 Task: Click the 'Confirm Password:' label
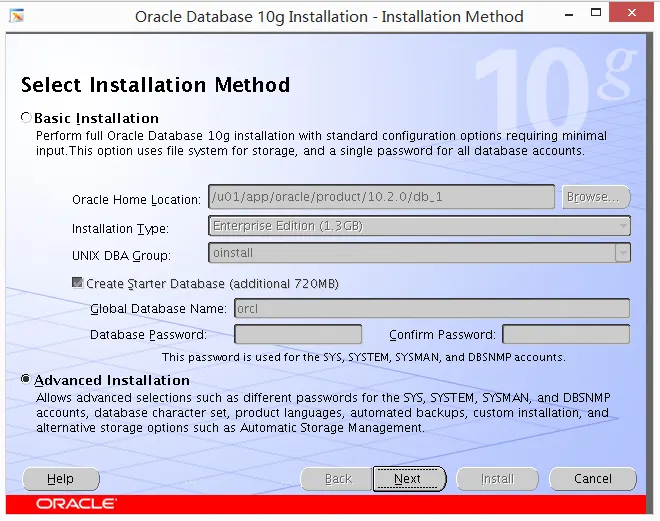coord(442,335)
